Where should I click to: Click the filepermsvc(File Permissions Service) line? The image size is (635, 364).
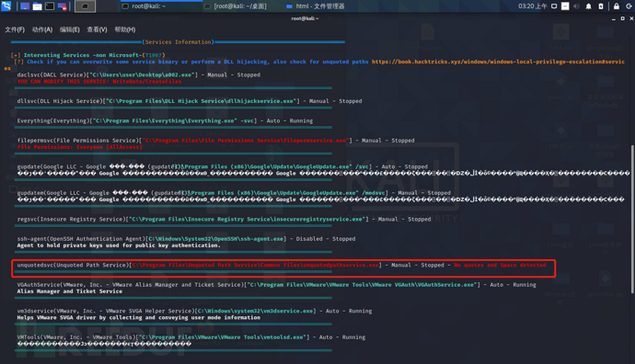tap(215, 141)
